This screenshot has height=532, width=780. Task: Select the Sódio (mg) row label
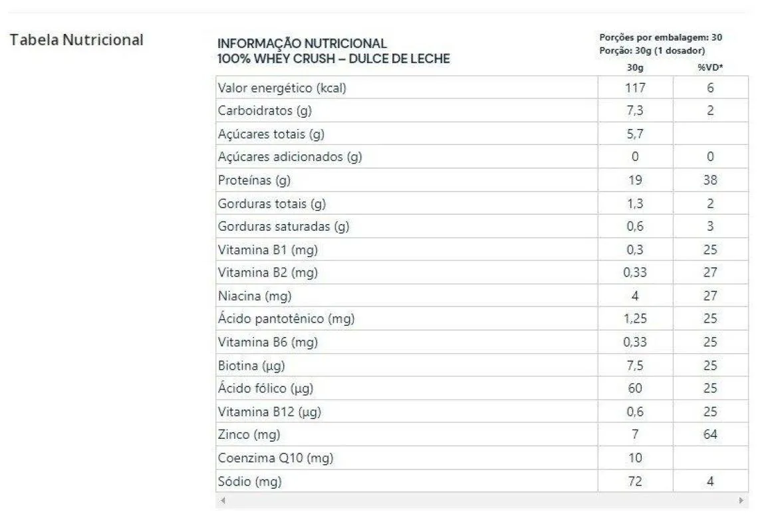tap(250, 481)
